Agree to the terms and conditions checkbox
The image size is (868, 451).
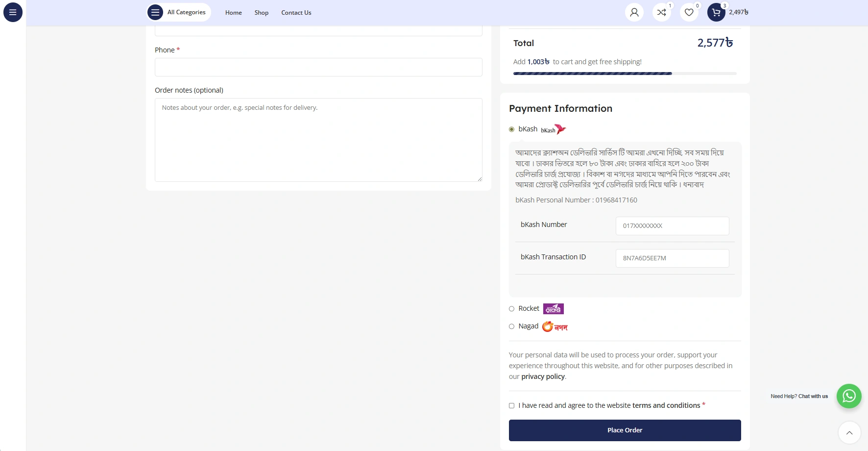511,406
